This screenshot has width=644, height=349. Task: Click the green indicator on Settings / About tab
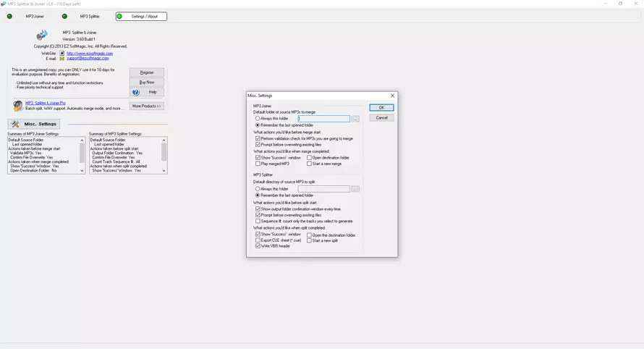click(x=119, y=17)
